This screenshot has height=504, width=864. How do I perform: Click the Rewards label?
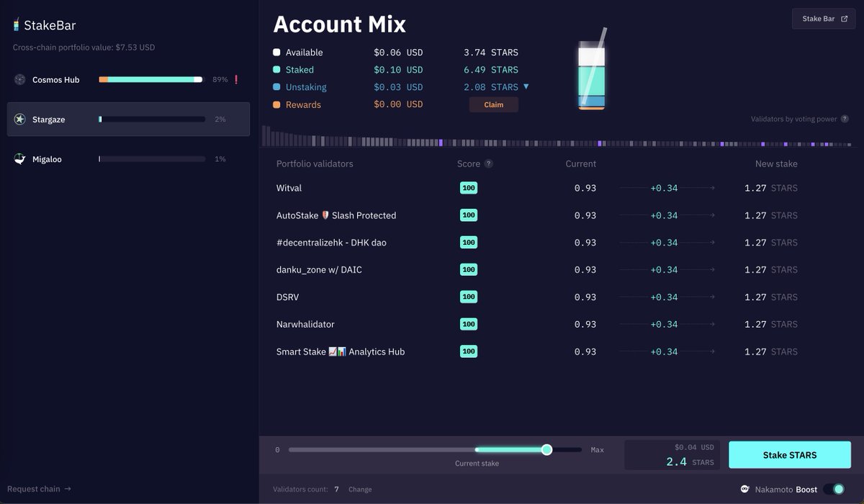[303, 104]
